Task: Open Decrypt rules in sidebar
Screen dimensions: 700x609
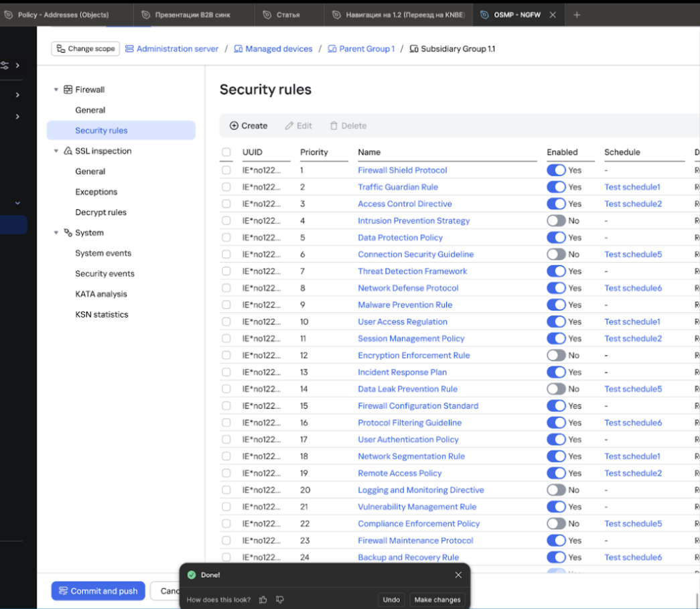Action: pyautogui.click(x=100, y=212)
